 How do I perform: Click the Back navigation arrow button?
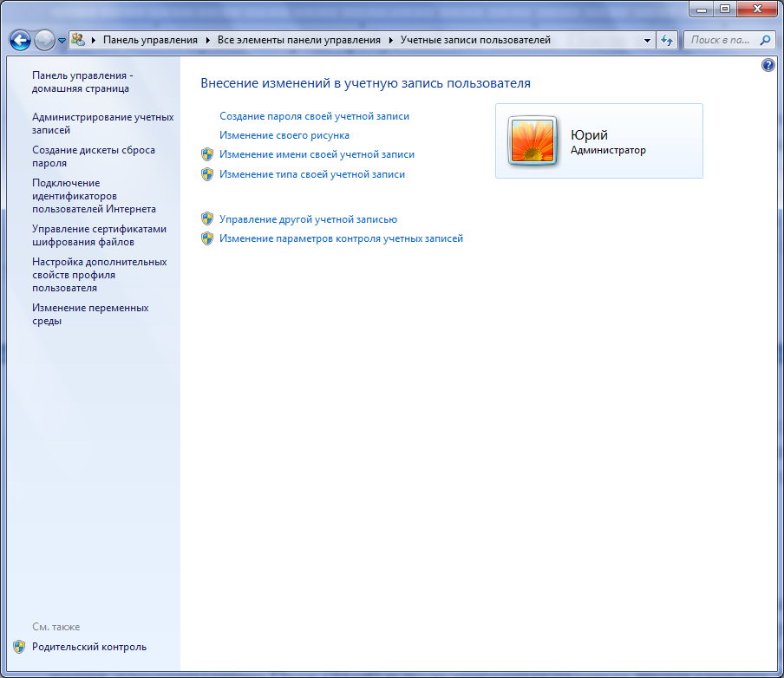click(21, 41)
